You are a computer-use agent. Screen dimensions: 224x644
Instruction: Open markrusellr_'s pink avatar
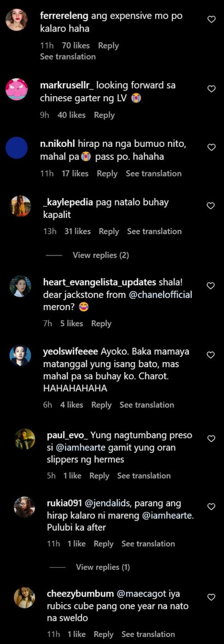coord(17,89)
